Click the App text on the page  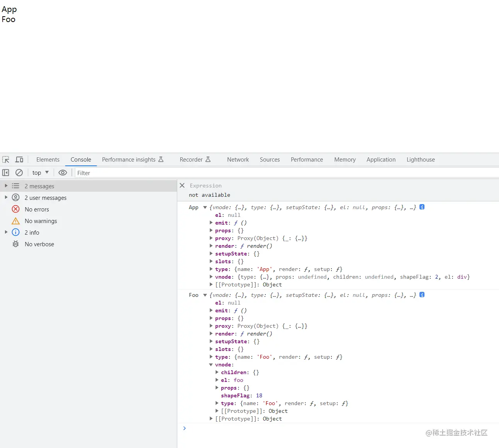click(x=9, y=9)
